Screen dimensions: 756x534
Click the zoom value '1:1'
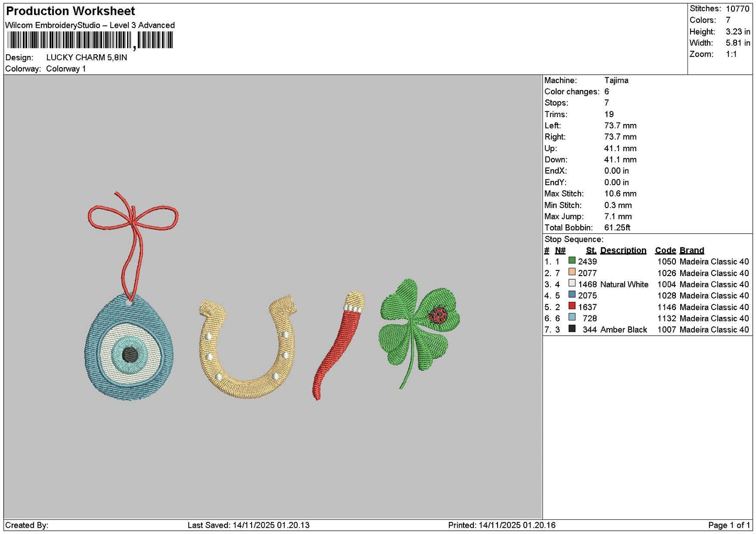click(x=731, y=54)
